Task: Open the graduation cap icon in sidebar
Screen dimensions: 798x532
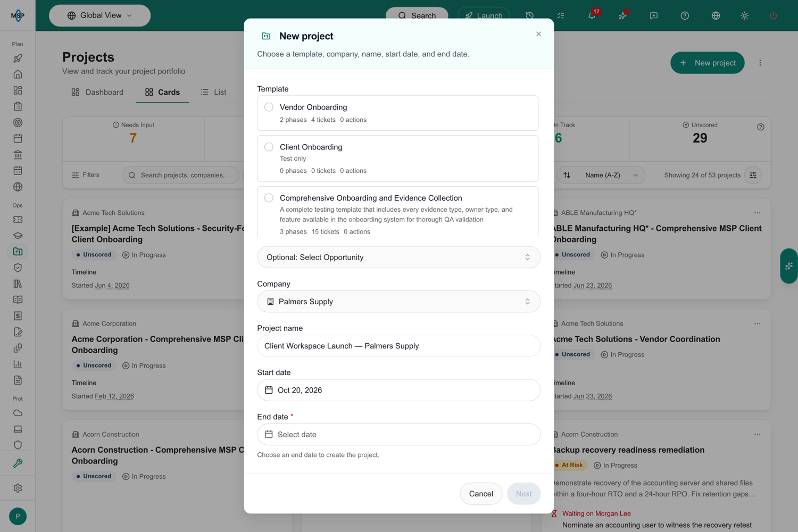Action: [18, 235]
